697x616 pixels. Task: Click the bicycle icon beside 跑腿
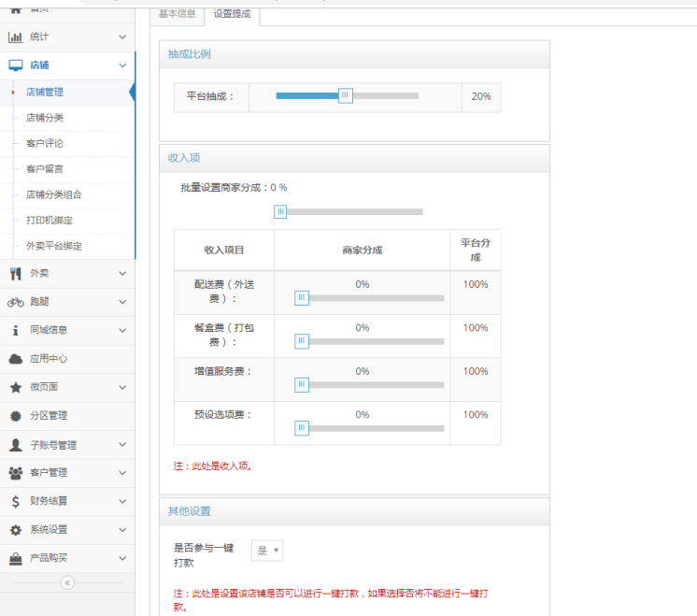coord(15,302)
